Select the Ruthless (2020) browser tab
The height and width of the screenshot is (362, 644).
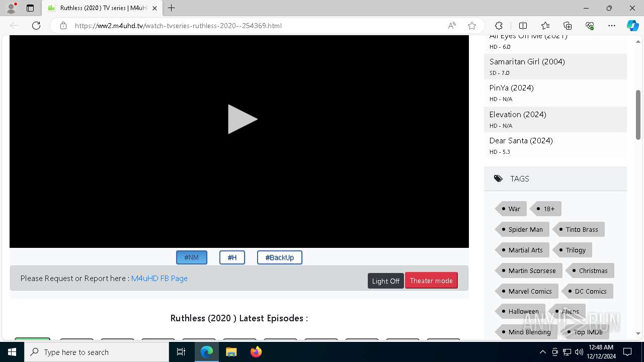point(102,8)
